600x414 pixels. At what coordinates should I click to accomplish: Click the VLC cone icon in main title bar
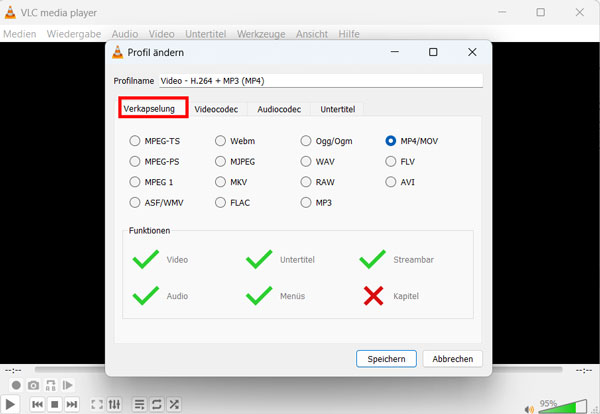click(x=10, y=12)
